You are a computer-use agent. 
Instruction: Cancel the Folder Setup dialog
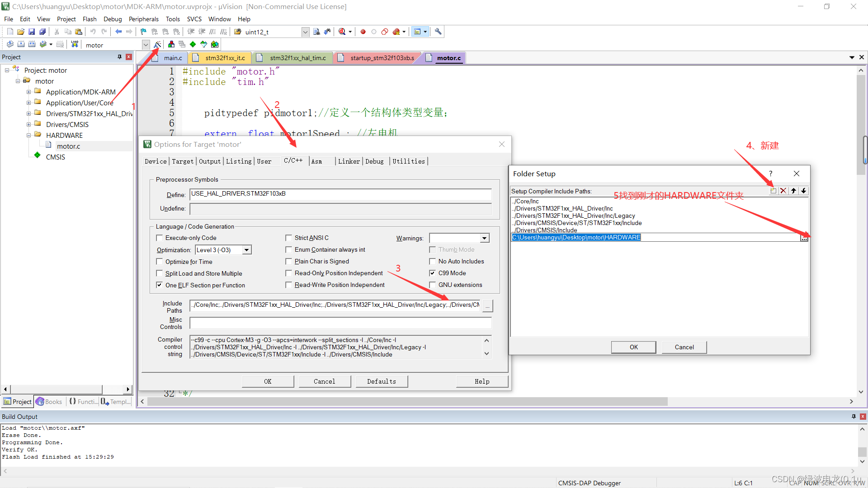pyautogui.click(x=684, y=347)
